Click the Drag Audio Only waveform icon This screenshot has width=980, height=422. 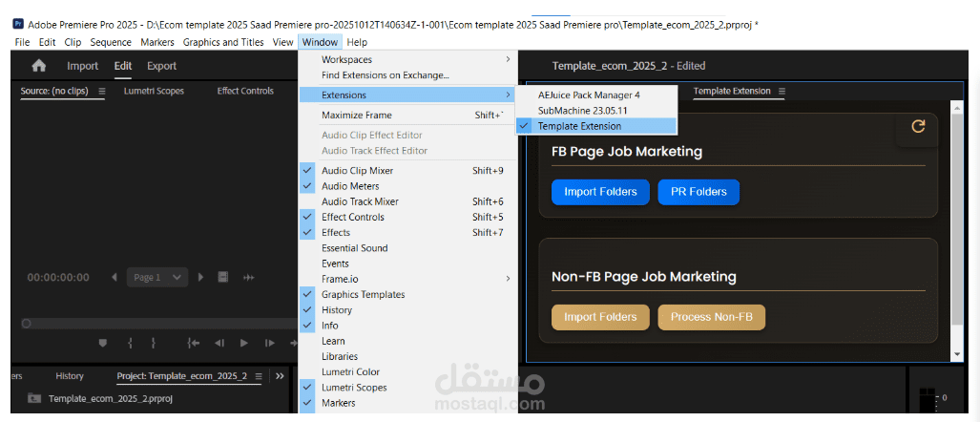point(248,278)
